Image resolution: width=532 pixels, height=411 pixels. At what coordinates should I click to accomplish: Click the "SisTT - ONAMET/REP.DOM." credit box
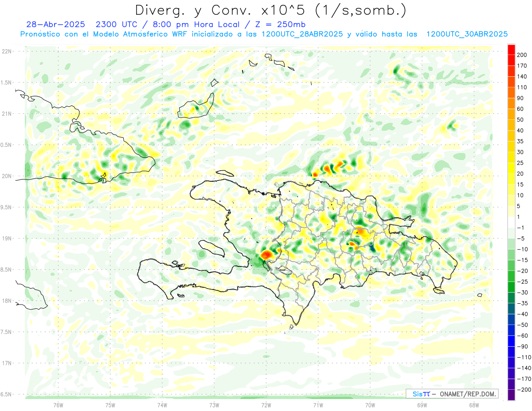pos(452,394)
